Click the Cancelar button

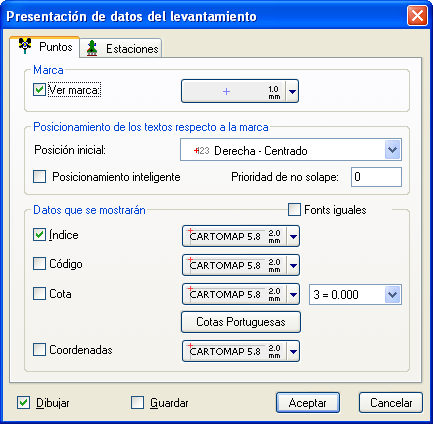(391, 403)
